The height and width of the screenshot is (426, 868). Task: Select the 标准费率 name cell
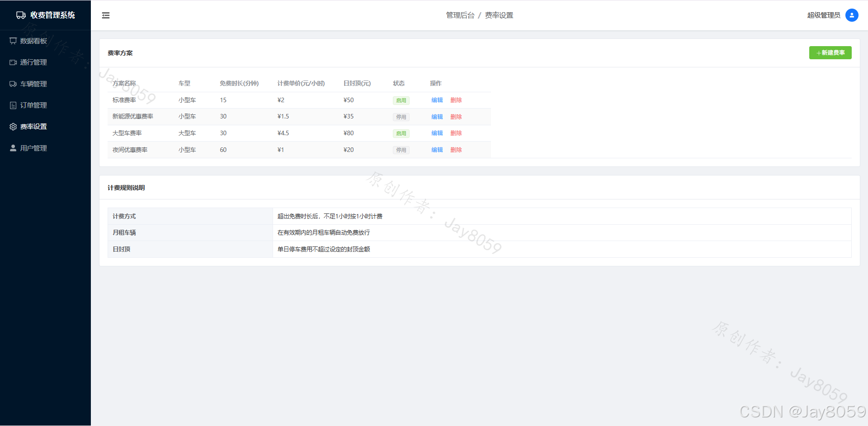(124, 100)
